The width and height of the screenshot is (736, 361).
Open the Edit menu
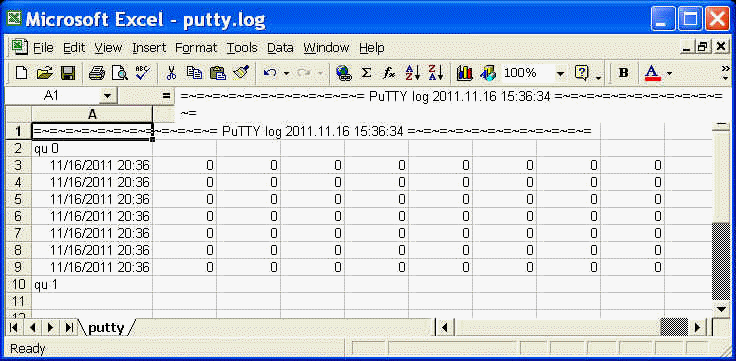coord(74,48)
